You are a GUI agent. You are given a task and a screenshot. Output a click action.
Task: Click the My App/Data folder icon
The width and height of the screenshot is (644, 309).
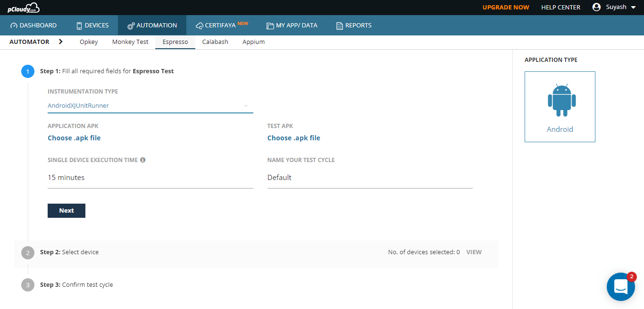(270, 26)
